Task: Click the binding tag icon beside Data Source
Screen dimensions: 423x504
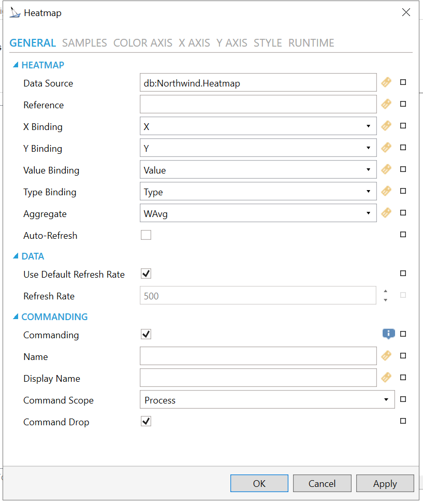Action: pos(386,82)
